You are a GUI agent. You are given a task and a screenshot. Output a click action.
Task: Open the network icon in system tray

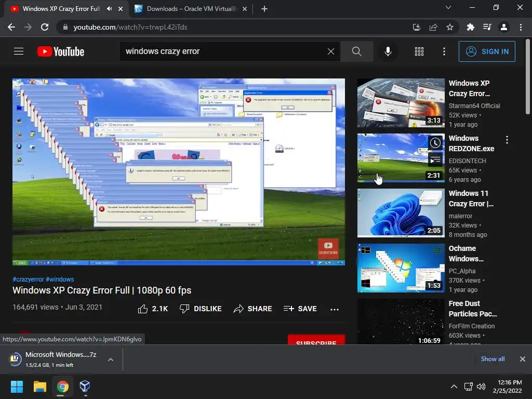click(469, 387)
